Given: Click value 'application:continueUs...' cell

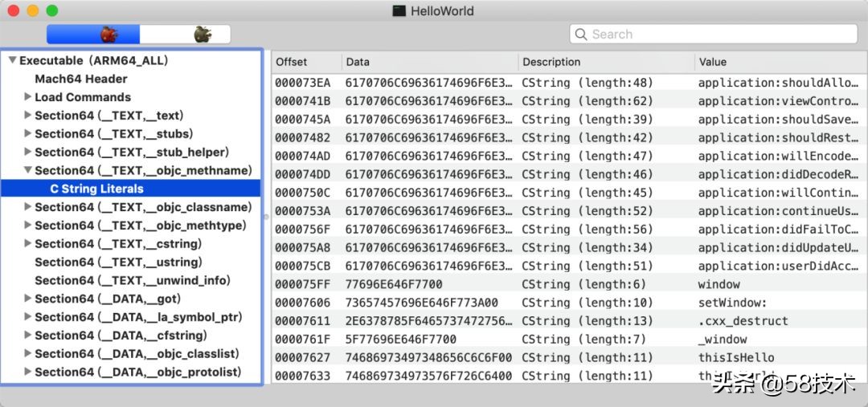Looking at the screenshot, I should [x=778, y=210].
